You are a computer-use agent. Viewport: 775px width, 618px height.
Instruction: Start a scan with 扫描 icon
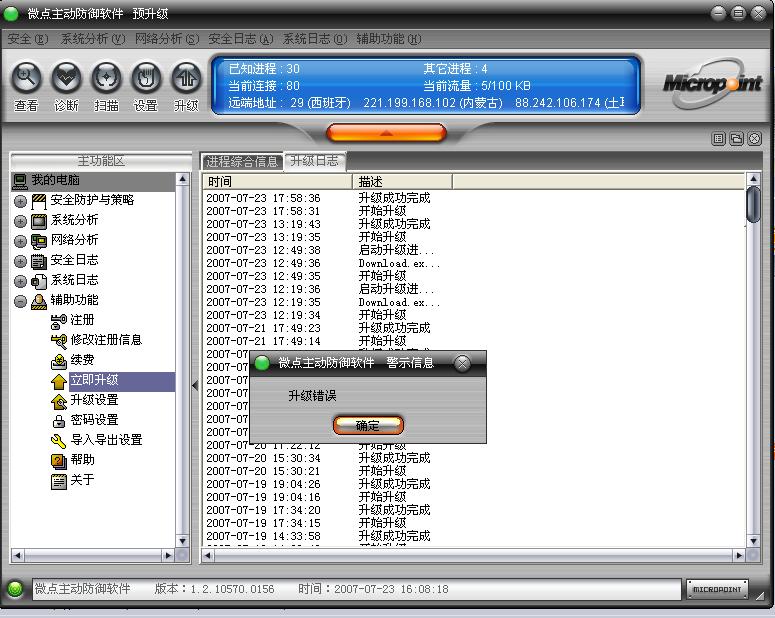point(106,78)
